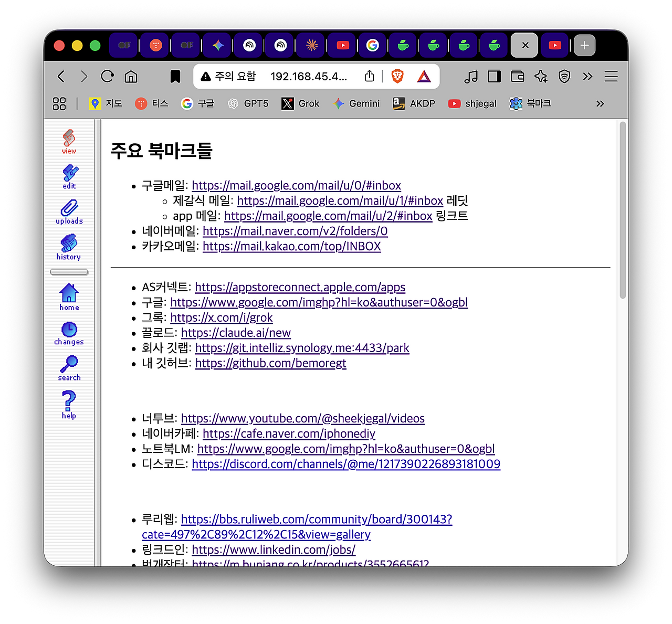Click the browser forward arrow
The height and width of the screenshot is (624, 672).
tap(84, 77)
